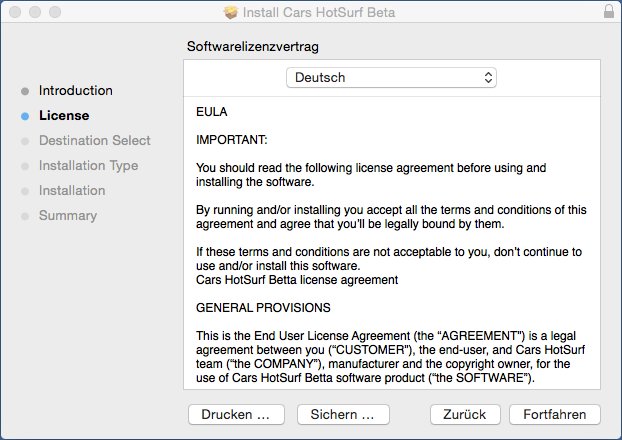The width and height of the screenshot is (622, 440).
Task: Click the Summary step bullet
Action: coord(25,216)
